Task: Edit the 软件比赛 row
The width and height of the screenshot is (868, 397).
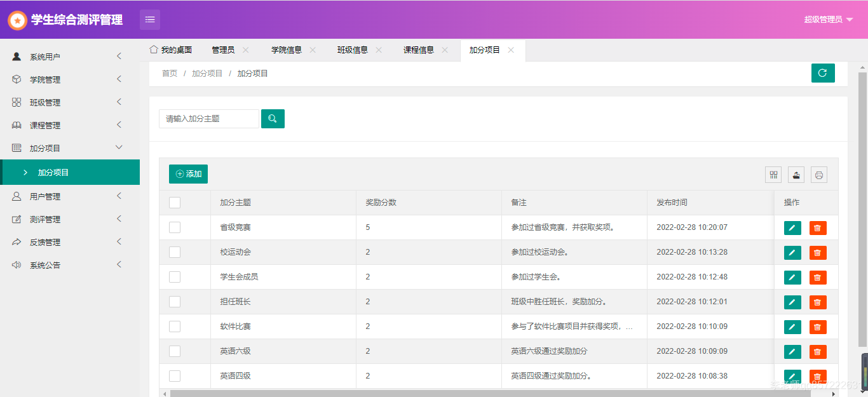Action: pyautogui.click(x=792, y=327)
